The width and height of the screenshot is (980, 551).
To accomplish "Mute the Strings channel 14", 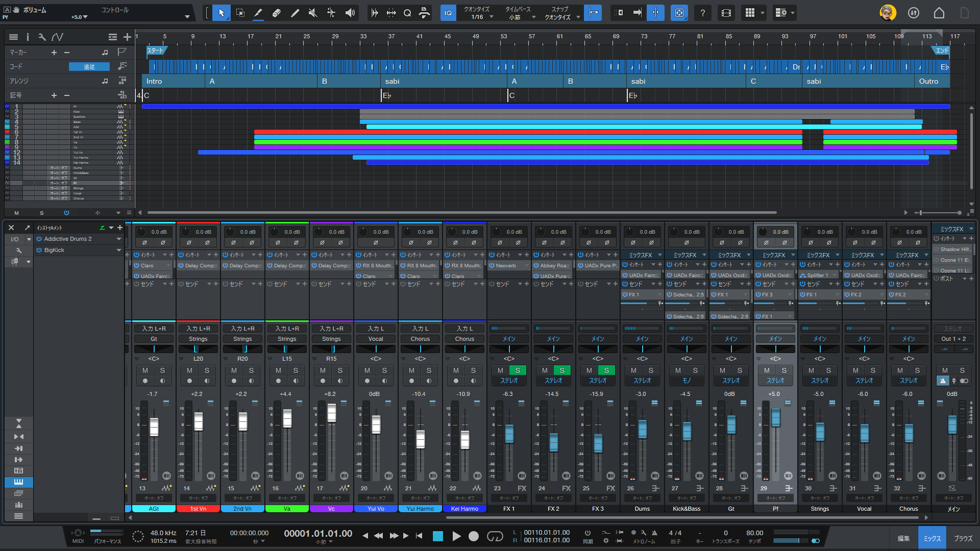I will [189, 370].
